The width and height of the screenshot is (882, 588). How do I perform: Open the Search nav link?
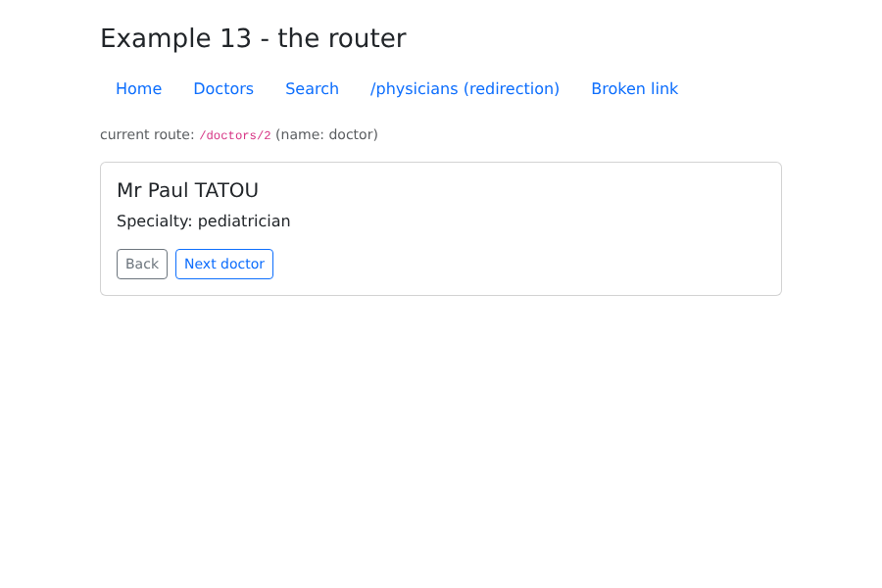coord(312,89)
